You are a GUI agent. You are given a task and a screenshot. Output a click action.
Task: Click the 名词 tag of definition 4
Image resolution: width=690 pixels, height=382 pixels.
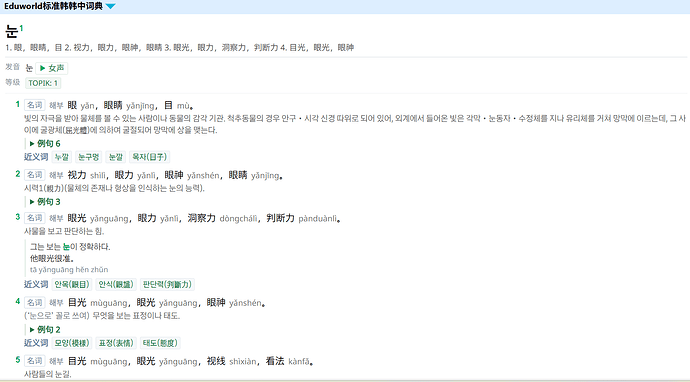pos(35,302)
